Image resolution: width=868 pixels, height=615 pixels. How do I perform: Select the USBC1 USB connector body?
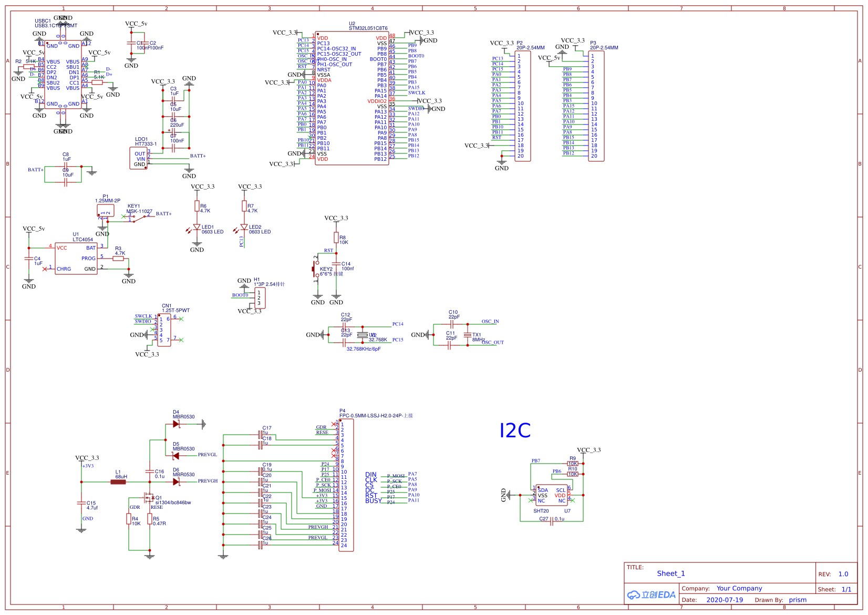(63, 75)
